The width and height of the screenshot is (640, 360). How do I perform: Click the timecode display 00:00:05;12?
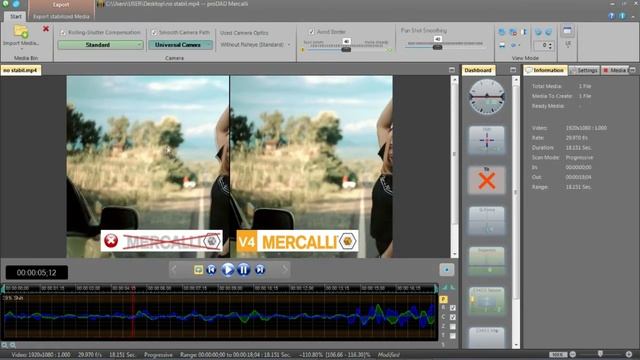tap(37, 273)
